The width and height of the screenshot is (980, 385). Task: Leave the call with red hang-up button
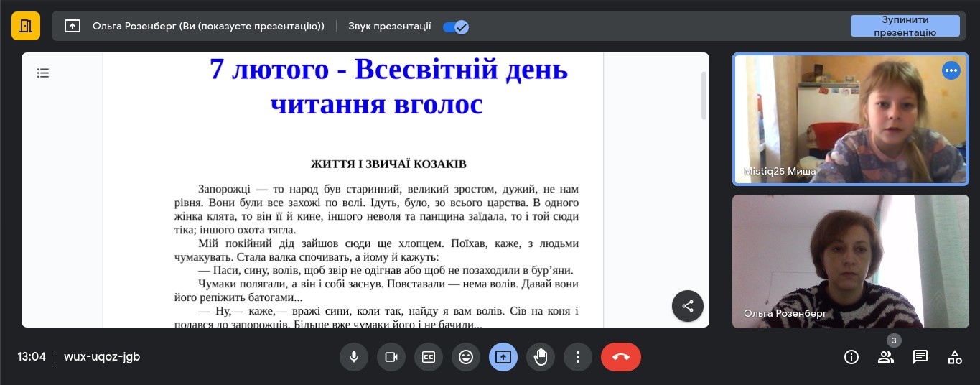point(621,357)
